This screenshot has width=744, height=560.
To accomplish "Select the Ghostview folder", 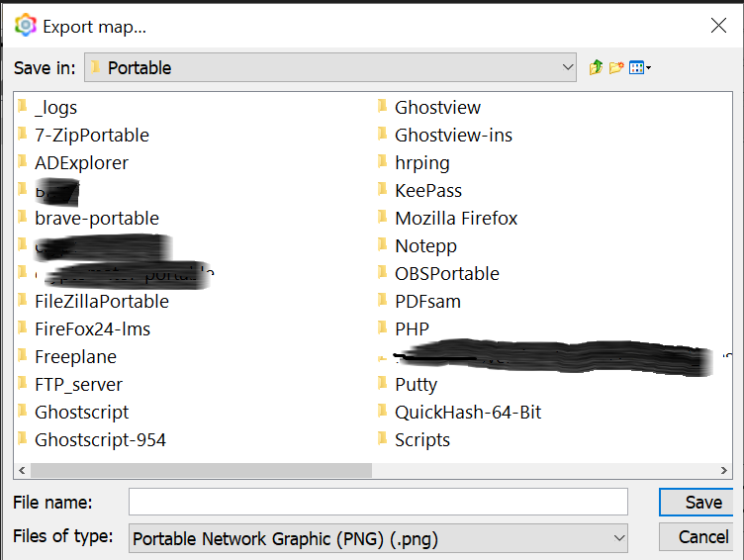I will (x=437, y=107).
